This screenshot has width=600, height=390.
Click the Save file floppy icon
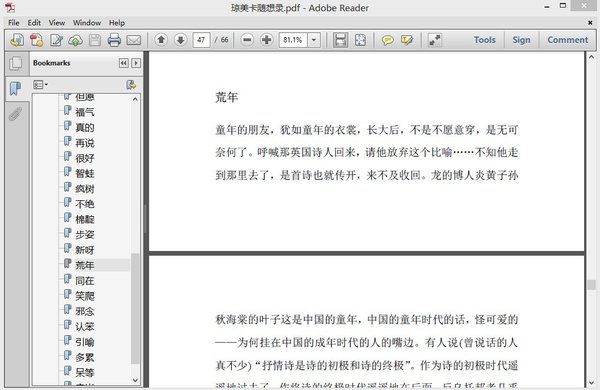[x=95, y=40]
